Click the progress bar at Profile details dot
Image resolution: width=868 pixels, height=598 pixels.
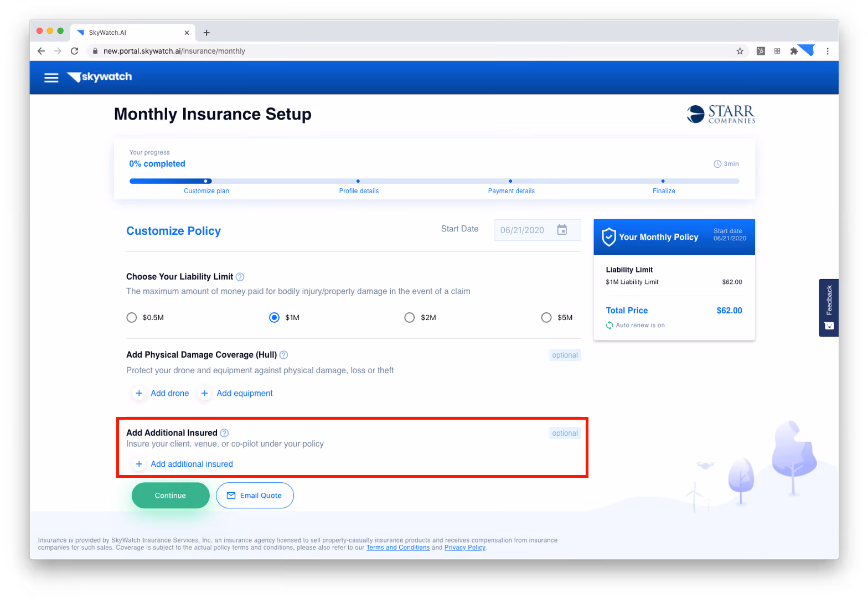coord(358,181)
